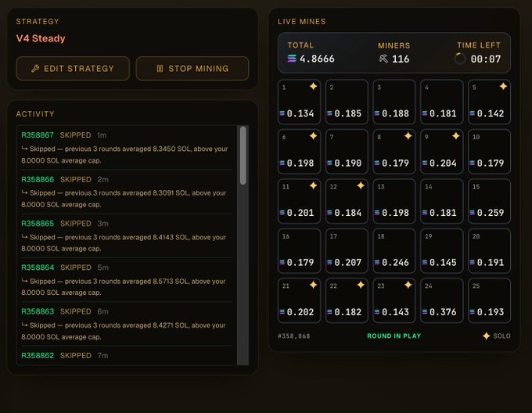Select mine tile number 2
Viewport: 532px width, 413px height.
[x=347, y=102]
